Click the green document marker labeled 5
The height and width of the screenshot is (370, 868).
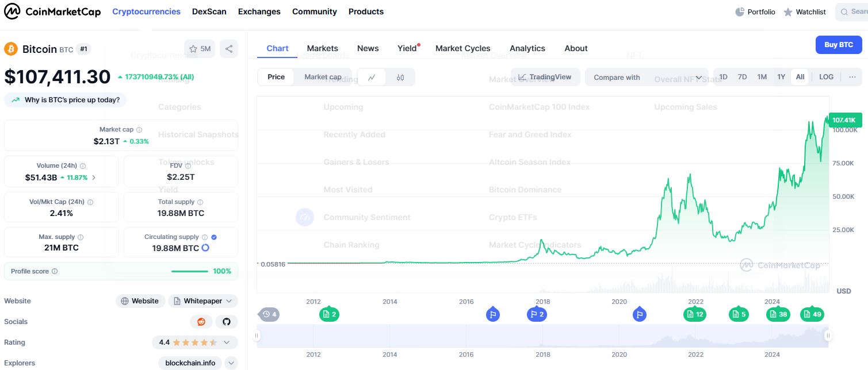click(739, 314)
